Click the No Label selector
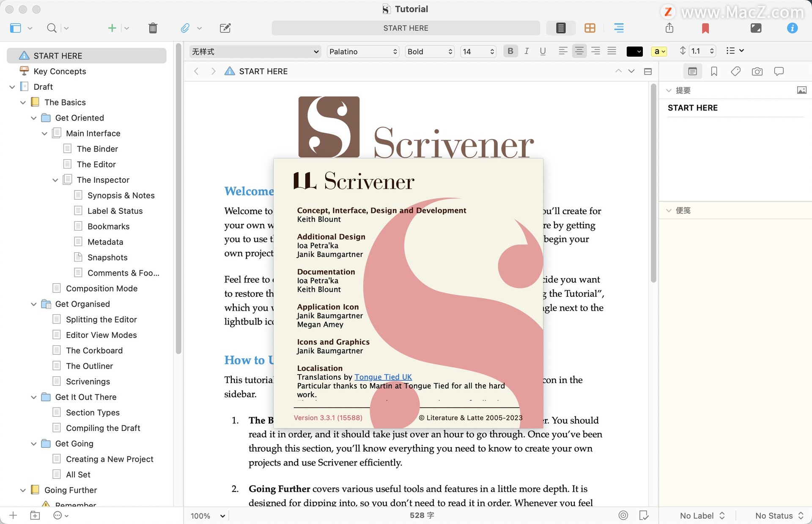Viewport: 812px width, 524px height. pos(702,516)
